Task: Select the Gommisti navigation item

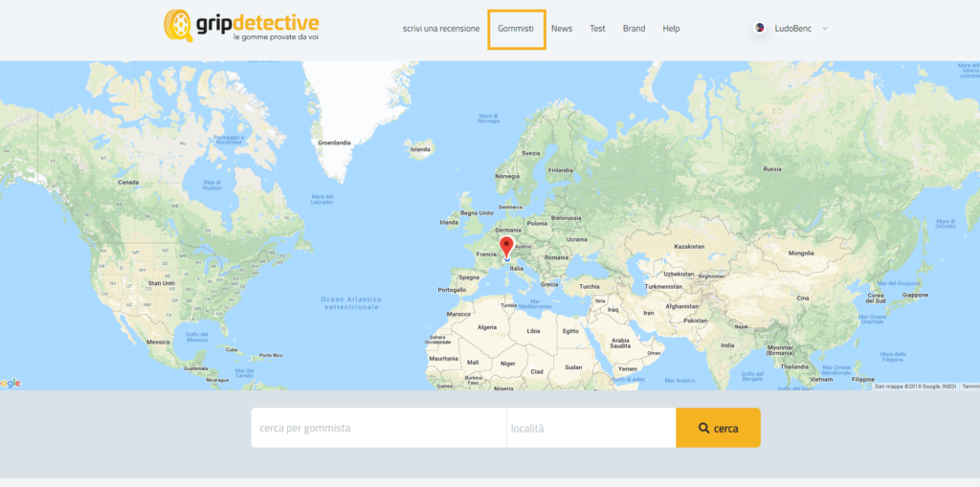Action: (x=516, y=29)
